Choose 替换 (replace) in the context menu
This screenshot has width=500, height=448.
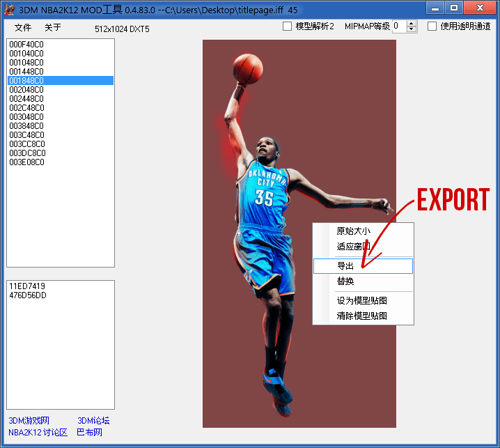click(363, 281)
